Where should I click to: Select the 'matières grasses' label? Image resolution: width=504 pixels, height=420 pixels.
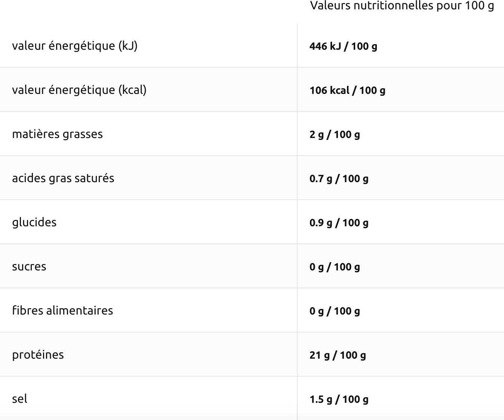pos(57,134)
